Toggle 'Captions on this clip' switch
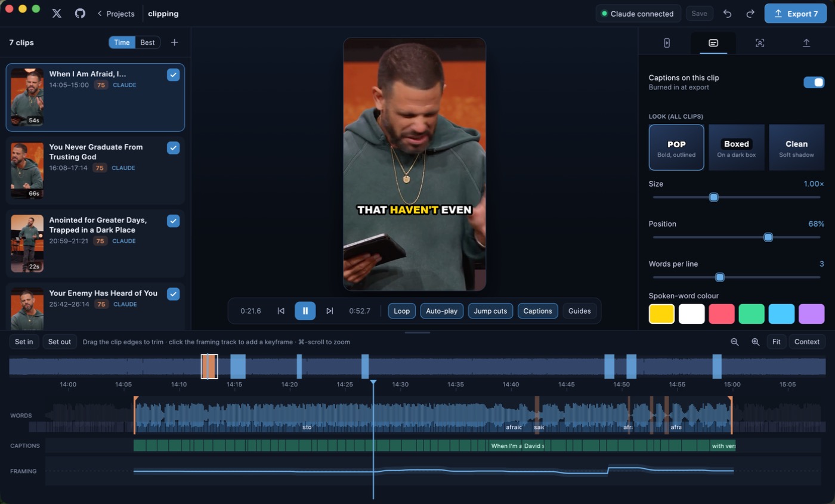Viewport: 835px width, 504px height. coord(814,82)
